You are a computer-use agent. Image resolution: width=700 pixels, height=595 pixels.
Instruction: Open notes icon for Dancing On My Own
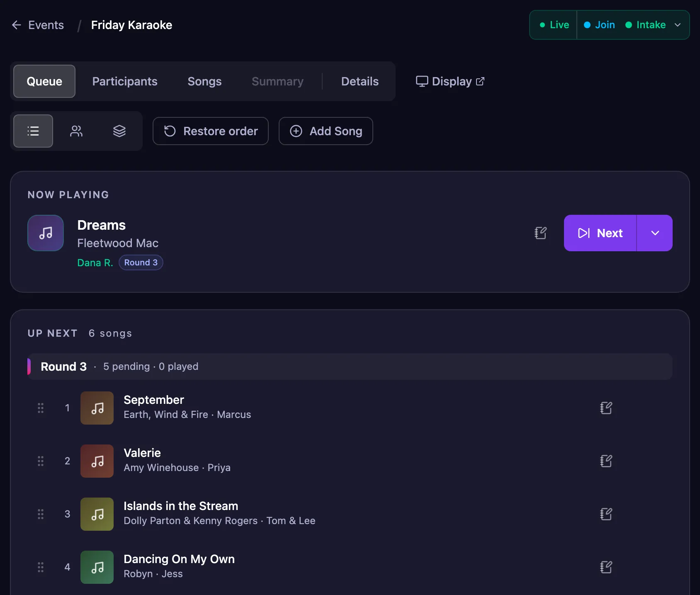(606, 567)
